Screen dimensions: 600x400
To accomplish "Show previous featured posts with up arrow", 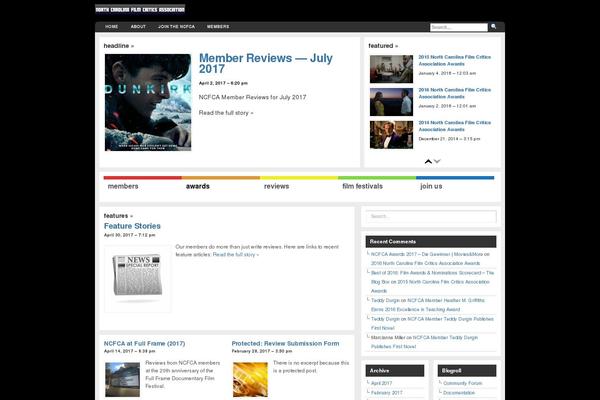I will (428, 162).
